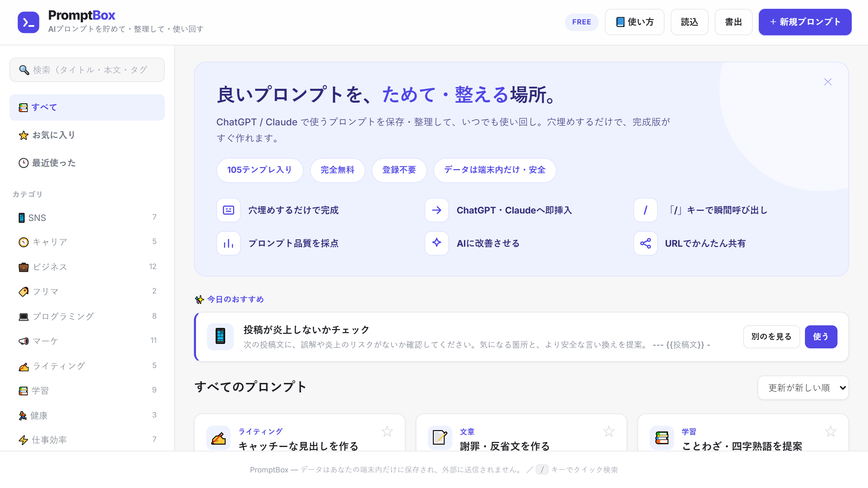
Task: Click the 105テンプレ入り pill
Action: pos(260,170)
